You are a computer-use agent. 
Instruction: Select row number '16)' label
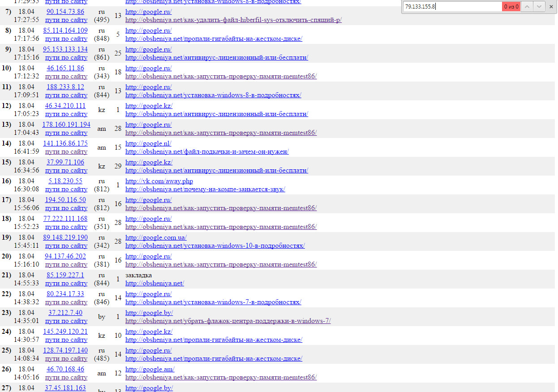click(6, 181)
